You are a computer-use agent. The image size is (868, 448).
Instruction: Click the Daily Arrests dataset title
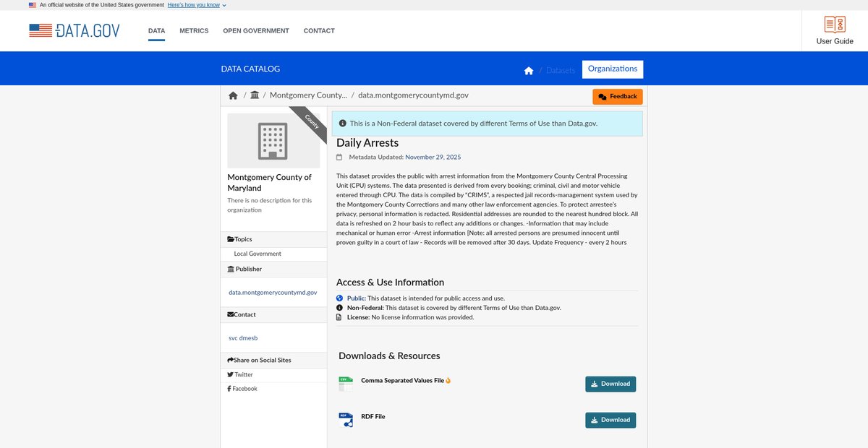(367, 143)
